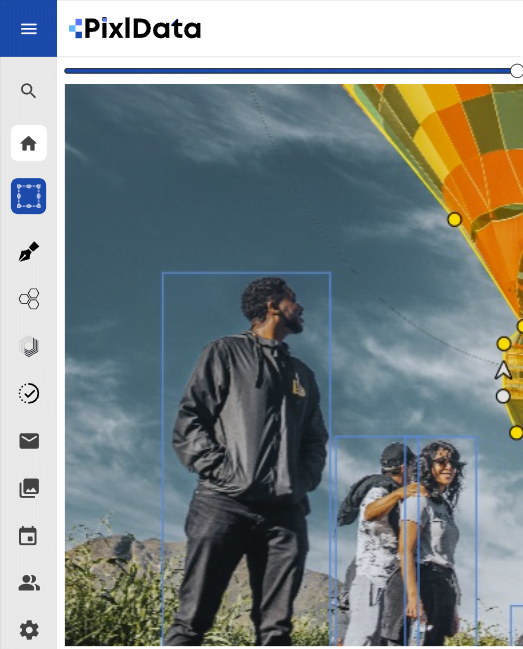Open the hexagon cluster icon

[x=29, y=299]
